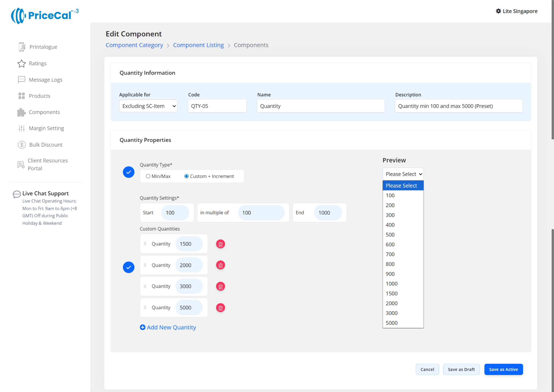Click the Preview Please Select dropdown
Screen dimensions: 554x392
pos(403,174)
